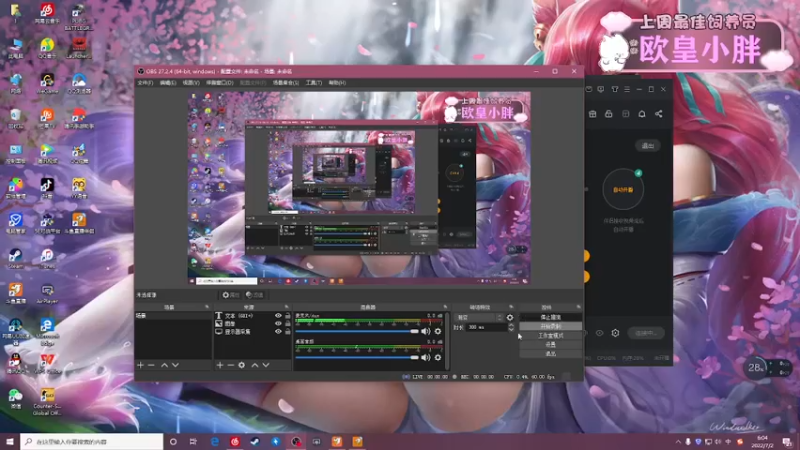This screenshot has width=800, height=450.
Task: Click the circular auto-start streaming button
Action: (x=623, y=189)
